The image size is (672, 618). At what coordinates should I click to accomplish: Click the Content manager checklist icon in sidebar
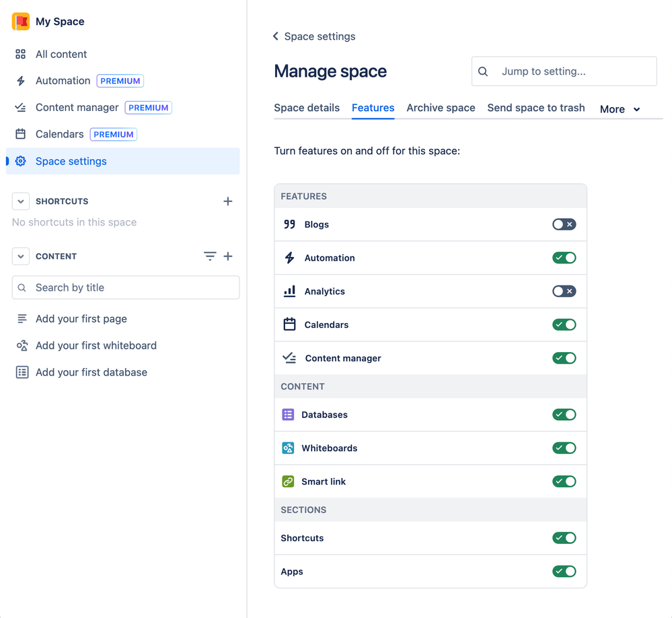[x=21, y=107]
